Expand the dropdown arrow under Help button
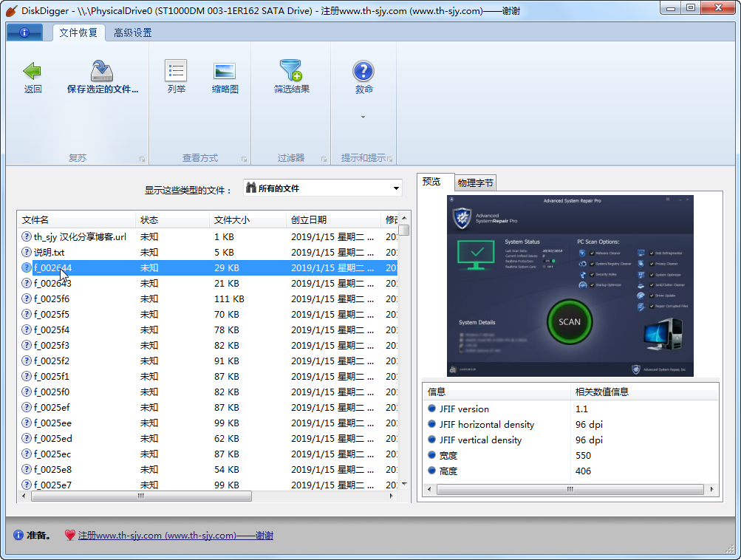The height and width of the screenshot is (560, 741). click(363, 117)
